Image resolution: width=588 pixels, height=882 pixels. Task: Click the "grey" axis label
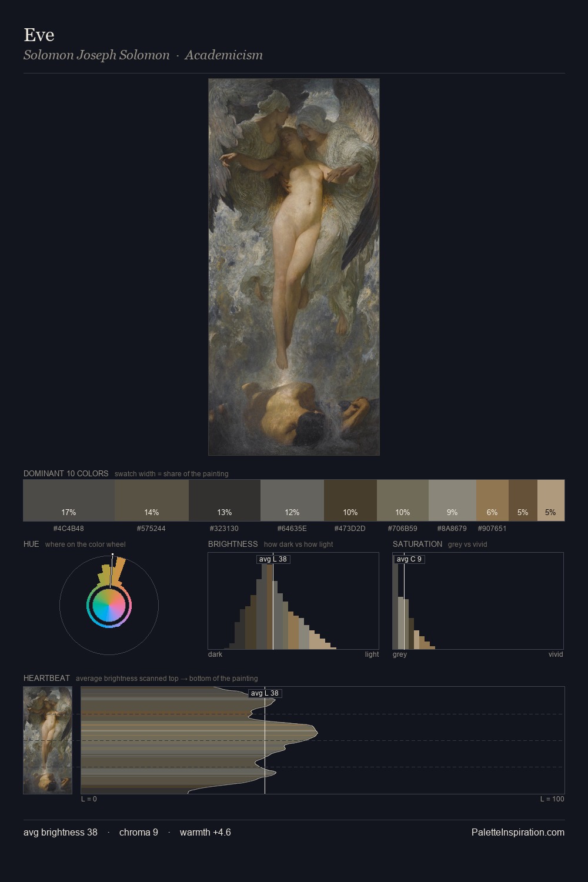pyautogui.click(x=400, y=654)
